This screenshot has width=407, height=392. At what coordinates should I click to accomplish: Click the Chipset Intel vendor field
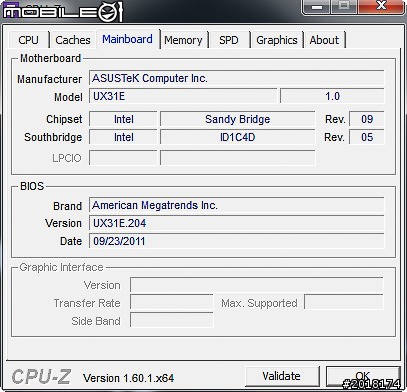tap(123, 119)
